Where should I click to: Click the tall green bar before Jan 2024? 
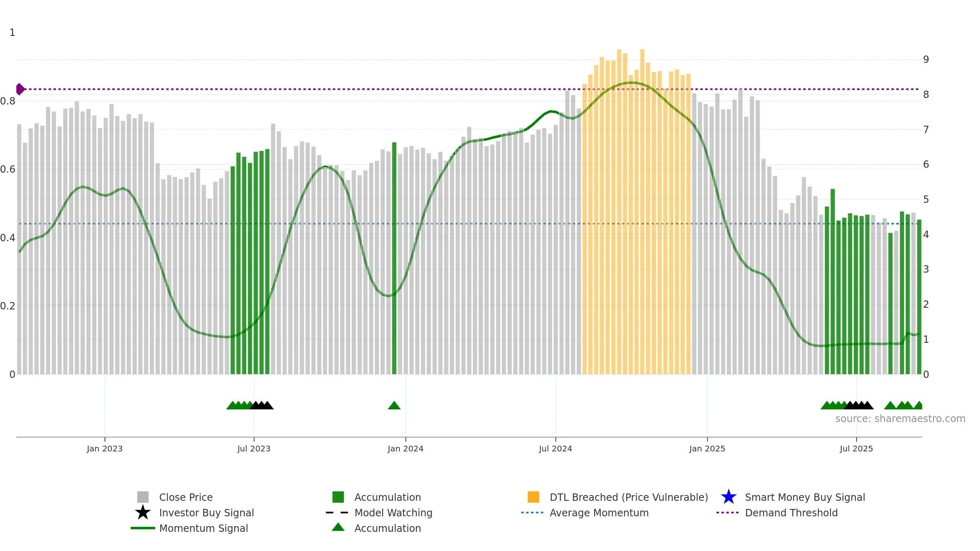point(394,258)
